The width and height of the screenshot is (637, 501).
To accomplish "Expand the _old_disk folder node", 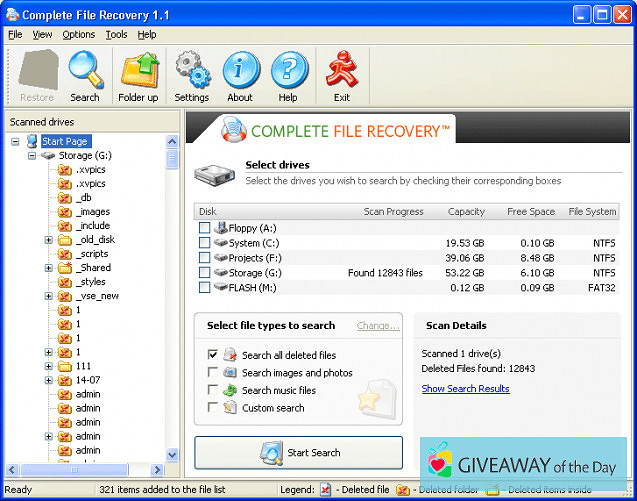I will [48, 240].
